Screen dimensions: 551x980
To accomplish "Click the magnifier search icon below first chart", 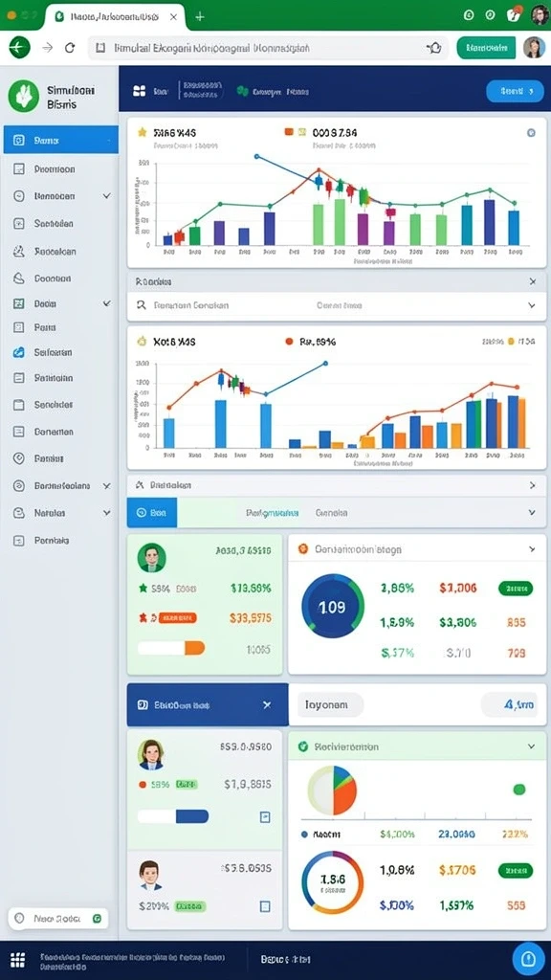I will tap(142, 305).
